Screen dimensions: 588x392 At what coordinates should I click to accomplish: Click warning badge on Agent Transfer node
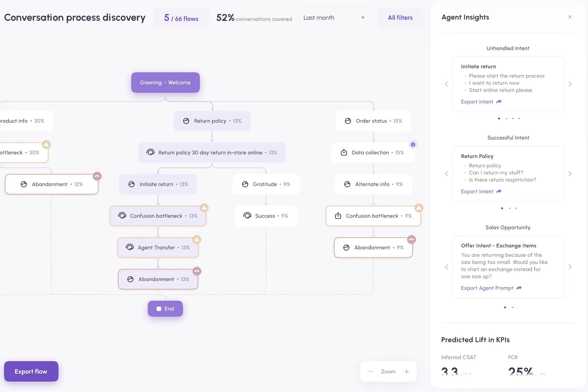coord(196,240)
